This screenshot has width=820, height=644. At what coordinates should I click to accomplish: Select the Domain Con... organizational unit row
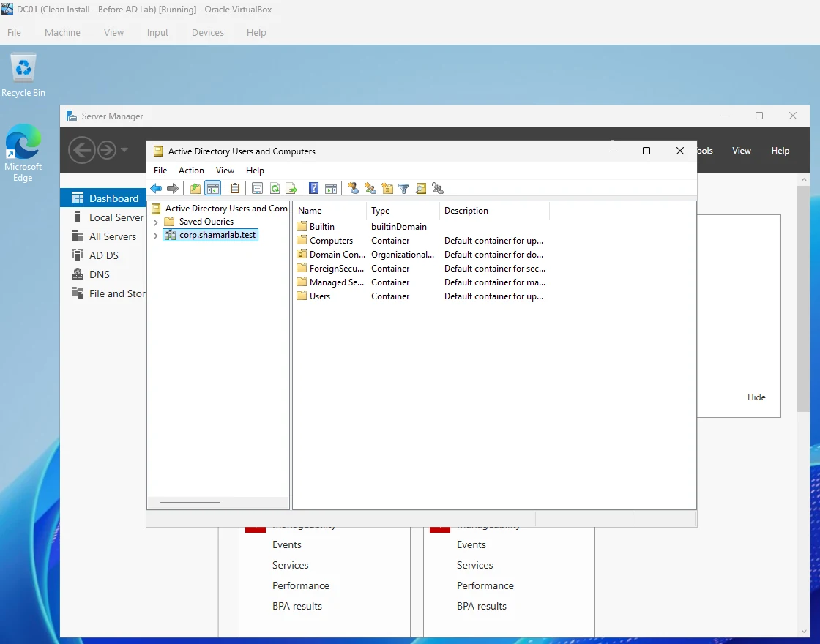[x=421, y=255]
